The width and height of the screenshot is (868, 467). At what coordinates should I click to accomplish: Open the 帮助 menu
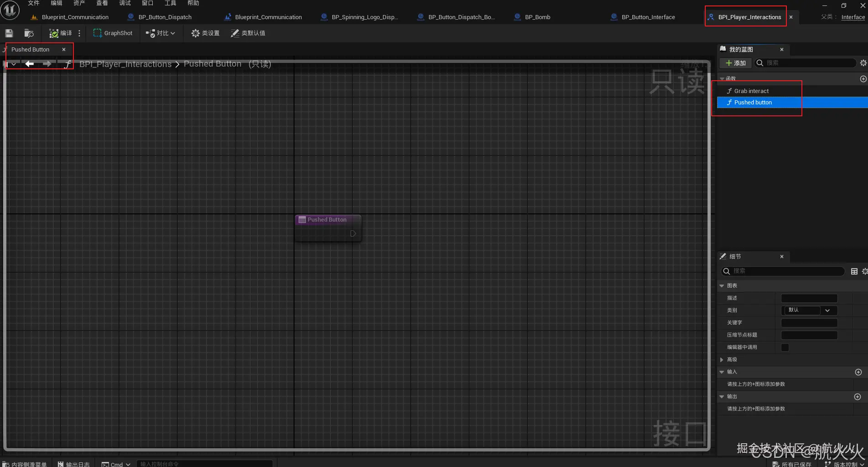tap(193, 3)
